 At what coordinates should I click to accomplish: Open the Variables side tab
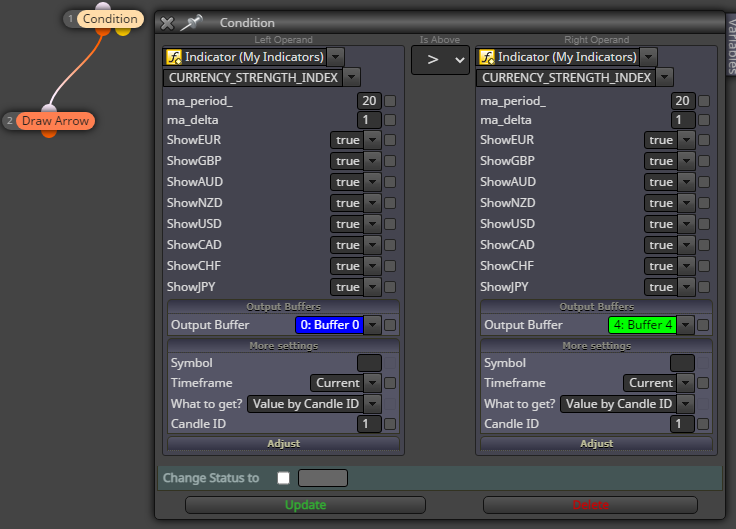tap(731, 45)
